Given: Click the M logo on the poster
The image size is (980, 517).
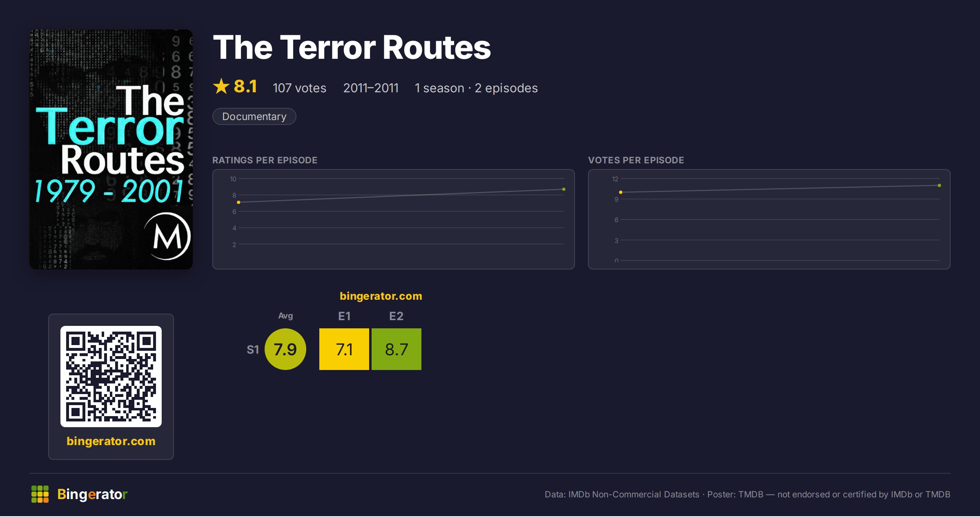Looking at the screenshot, I should click(167, 236).
